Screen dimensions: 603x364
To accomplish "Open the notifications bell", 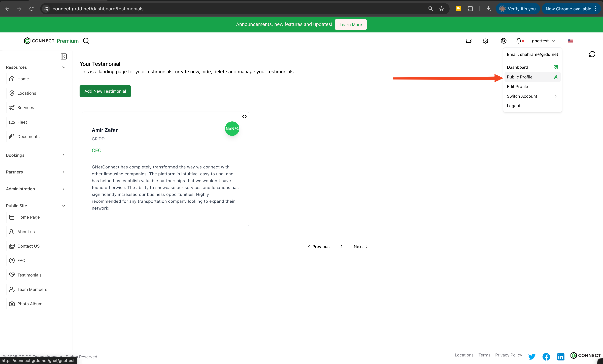I will click(519, 41).
